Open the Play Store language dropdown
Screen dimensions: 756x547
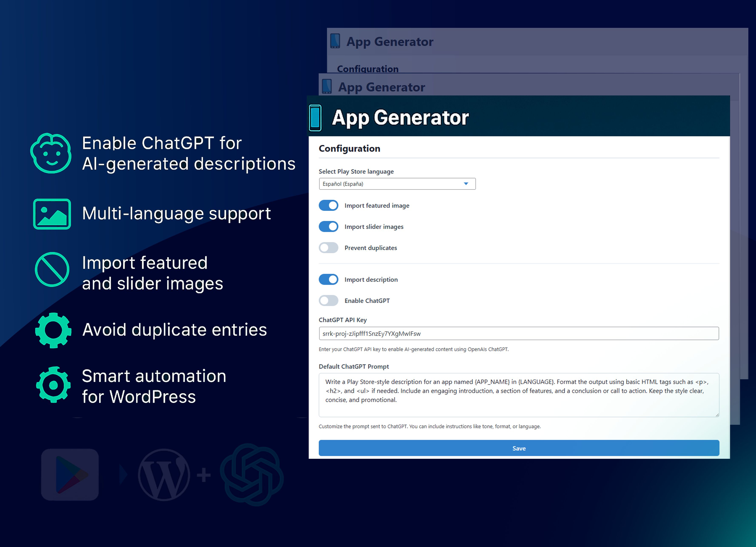pos(397,184)
